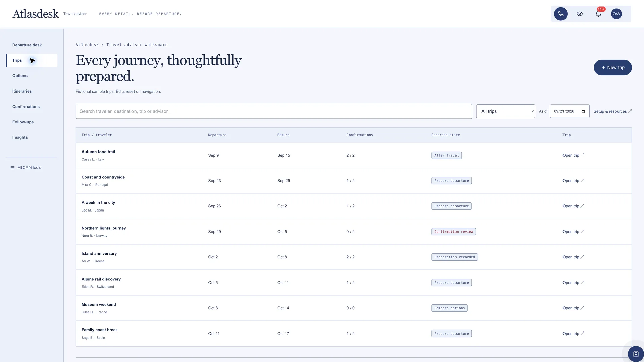
Task: Click the Departure column header
Action: click(217, 135)
